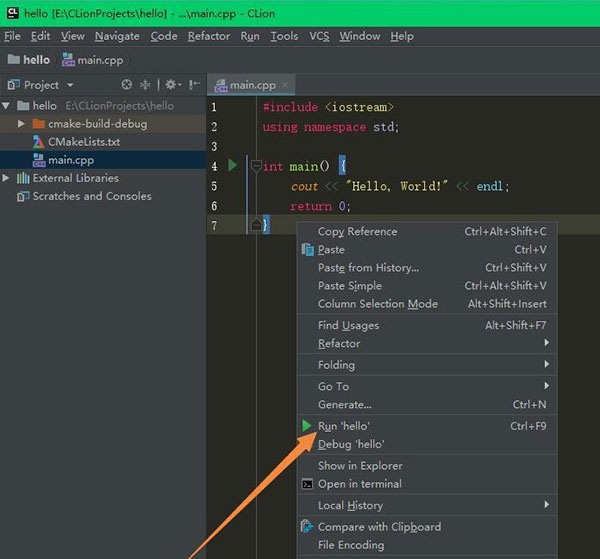
Task: Click the locate/scroll-from-source target icon
Action: coord(126,85)
